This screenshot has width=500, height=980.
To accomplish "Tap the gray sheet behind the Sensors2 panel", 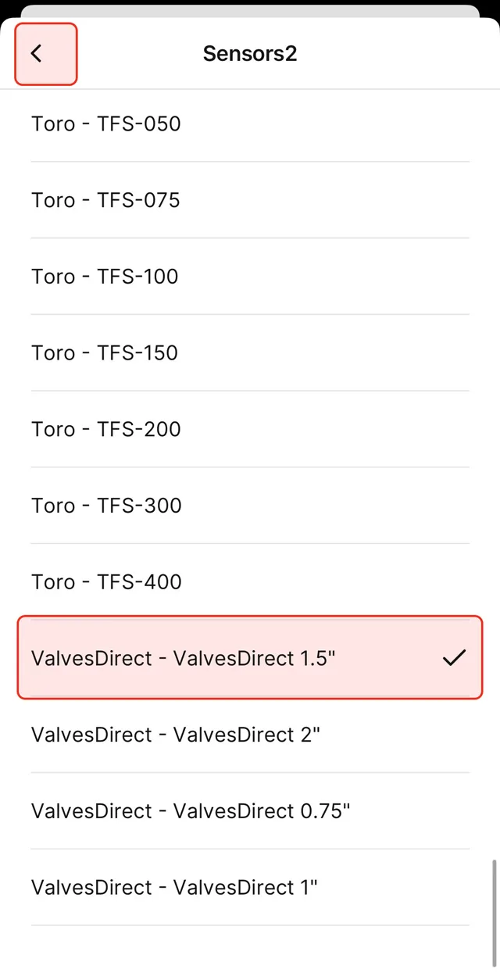I will (250, 11).
